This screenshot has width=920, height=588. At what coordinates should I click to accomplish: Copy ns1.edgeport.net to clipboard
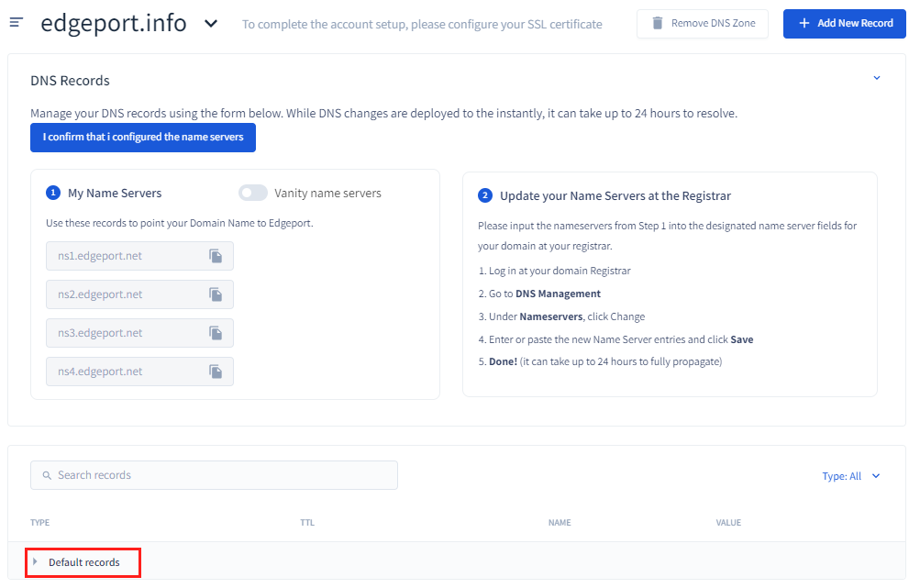click(x=216, y=256)
